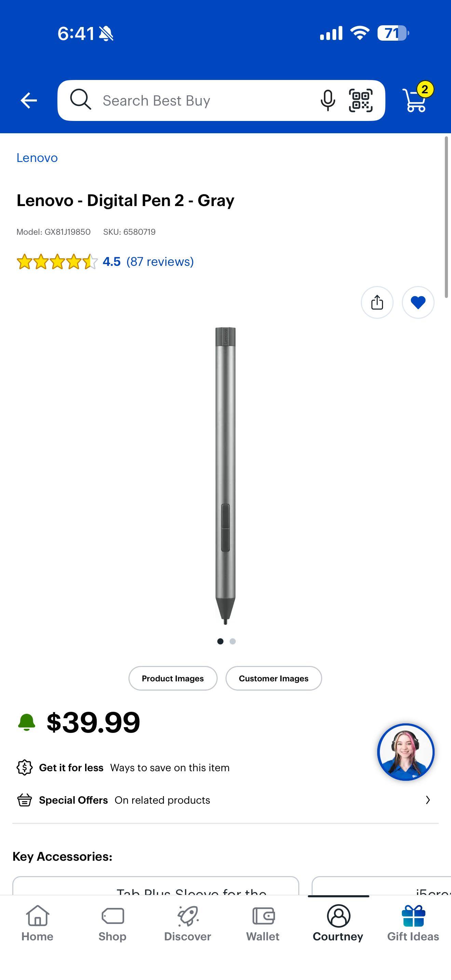View the 87 reviews
Viewport: 451px width, 980px height.
tap(160, 262)
